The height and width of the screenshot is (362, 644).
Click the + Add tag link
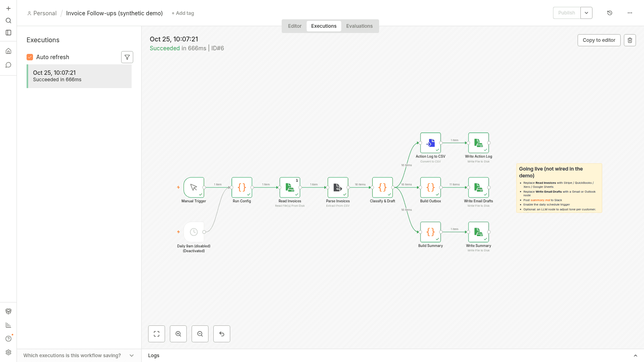[x=183, y=13]
